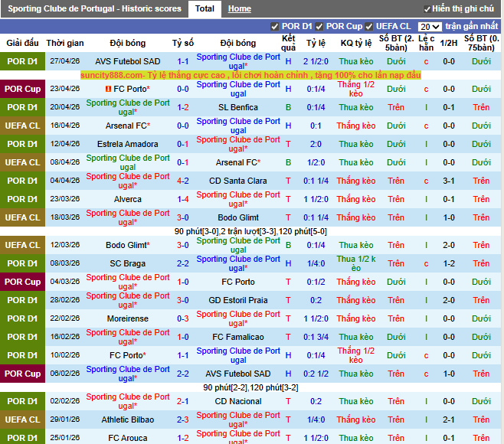Click the POR Cup badge for 04/03/26 match
The width and height of the screenshot is (504, 444).
(22, 282)
